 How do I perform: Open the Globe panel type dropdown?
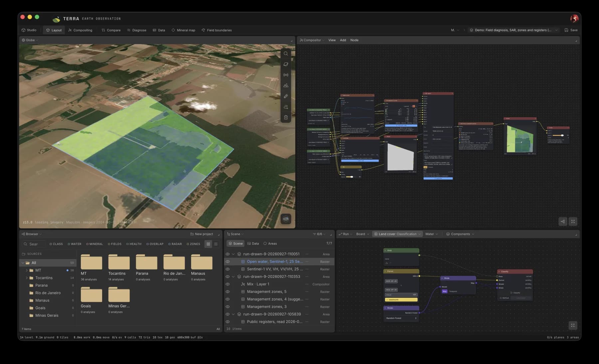click(30, 40)
